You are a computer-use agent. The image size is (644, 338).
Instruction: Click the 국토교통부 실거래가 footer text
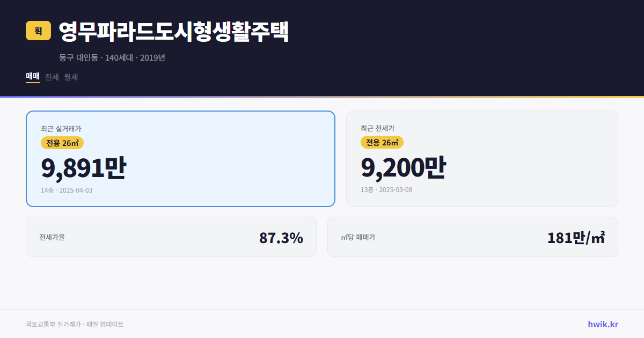coord(75,324)
